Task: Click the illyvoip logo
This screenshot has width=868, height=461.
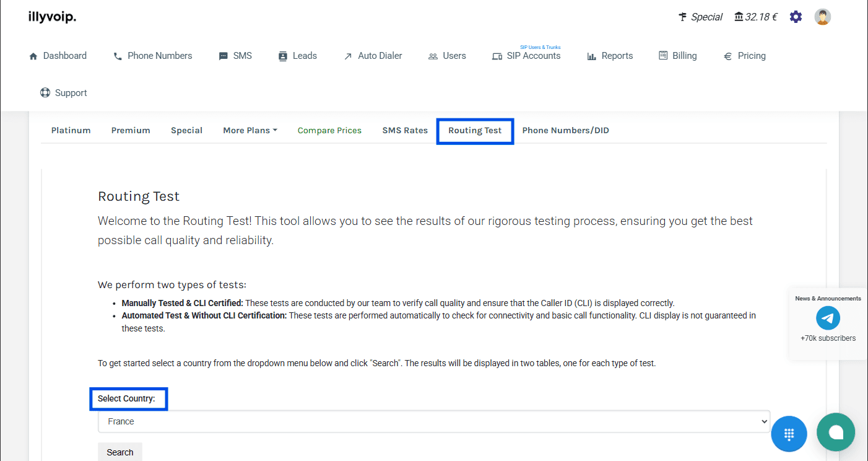Action: click(52, 17)
